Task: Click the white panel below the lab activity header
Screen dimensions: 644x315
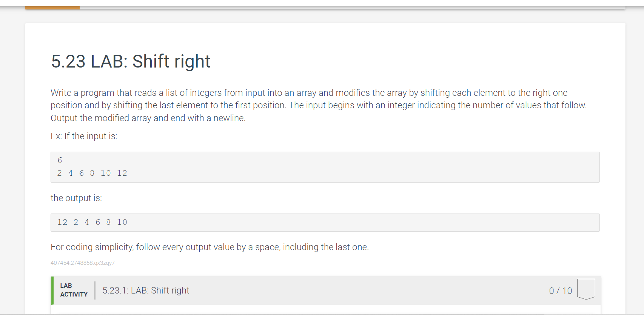Action: [325, 309]
